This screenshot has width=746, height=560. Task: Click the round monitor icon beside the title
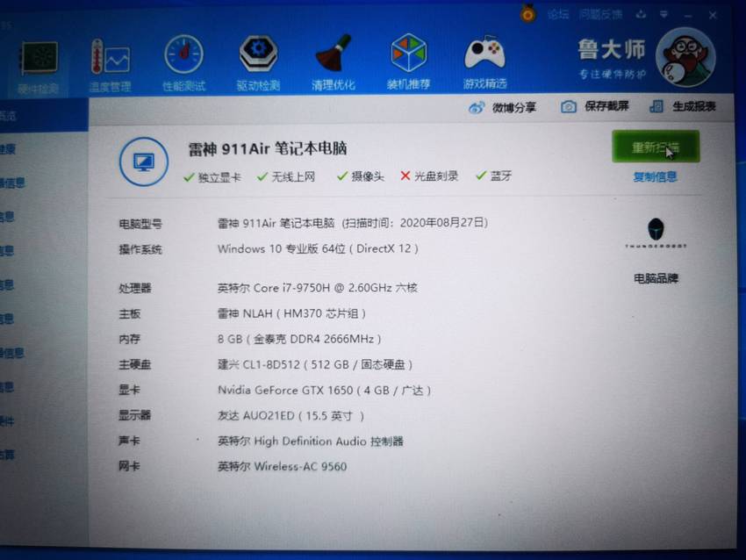(144, 162)
